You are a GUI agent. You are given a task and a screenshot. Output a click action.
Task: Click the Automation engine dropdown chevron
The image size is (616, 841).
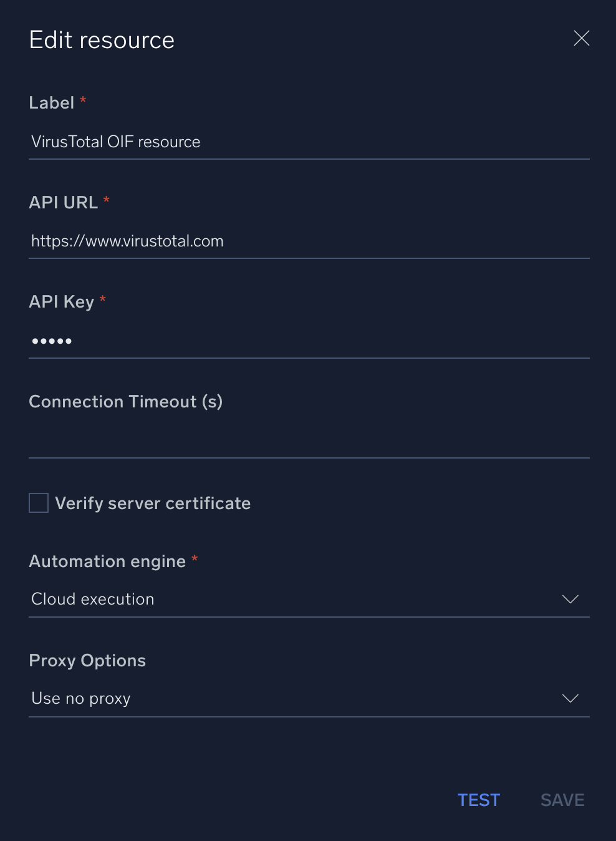[570, 599]
